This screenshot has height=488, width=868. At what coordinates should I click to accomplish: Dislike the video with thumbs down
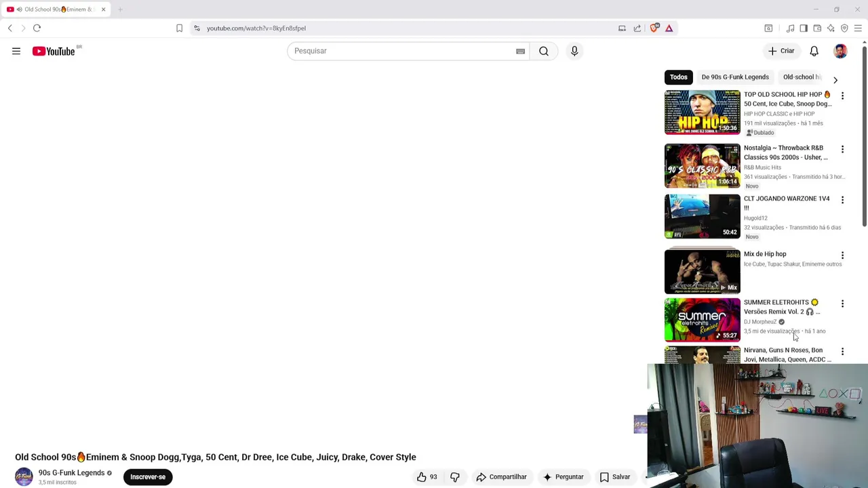click(x=455, y=477)
